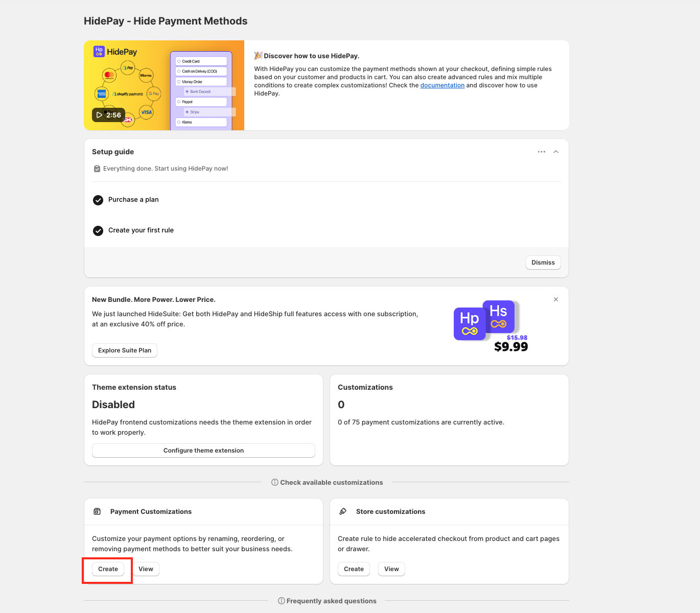Click Configure theme extension button
Screen dimensions: 700x613
point(203,451)
